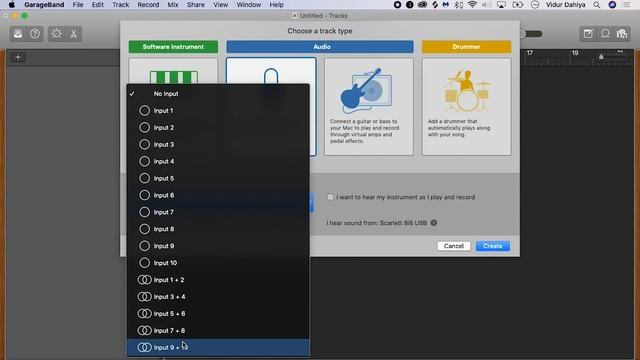
Task: Choose stereo Input 1 + 2
Action: click(218, 280)
